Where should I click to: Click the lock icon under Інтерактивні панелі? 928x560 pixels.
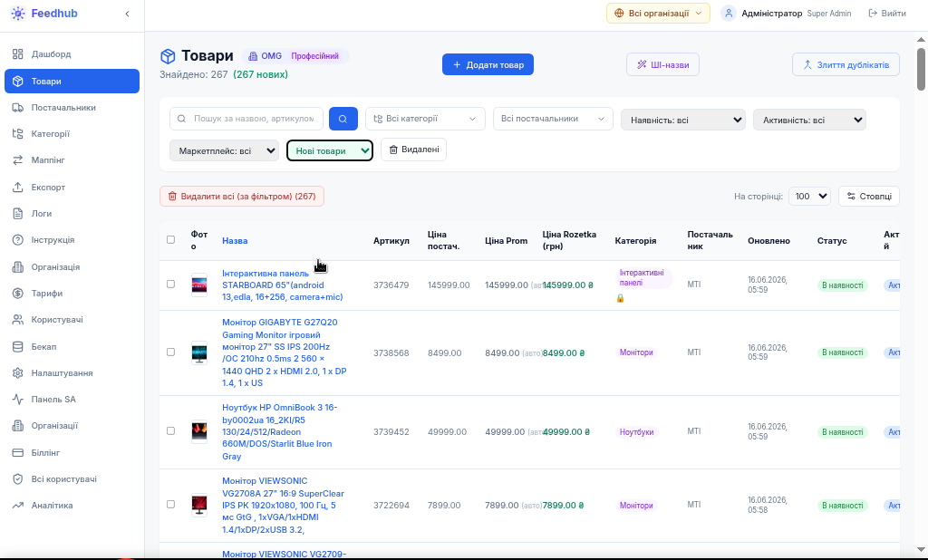click(620, 298)
